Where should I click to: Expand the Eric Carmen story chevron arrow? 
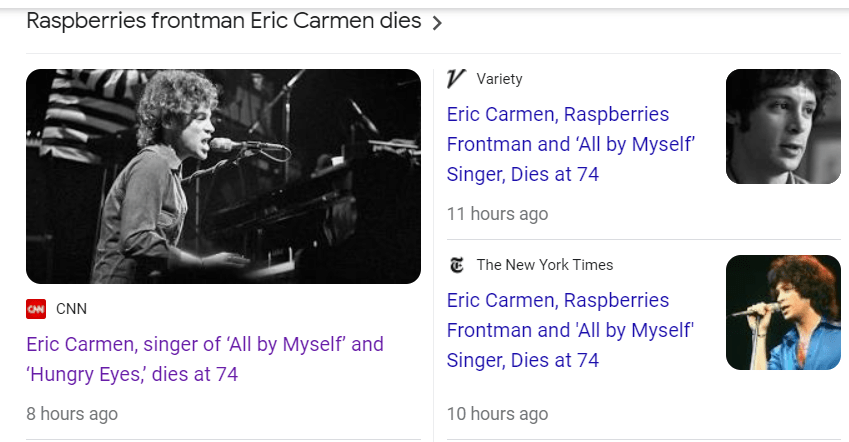(x=436, y=23)
